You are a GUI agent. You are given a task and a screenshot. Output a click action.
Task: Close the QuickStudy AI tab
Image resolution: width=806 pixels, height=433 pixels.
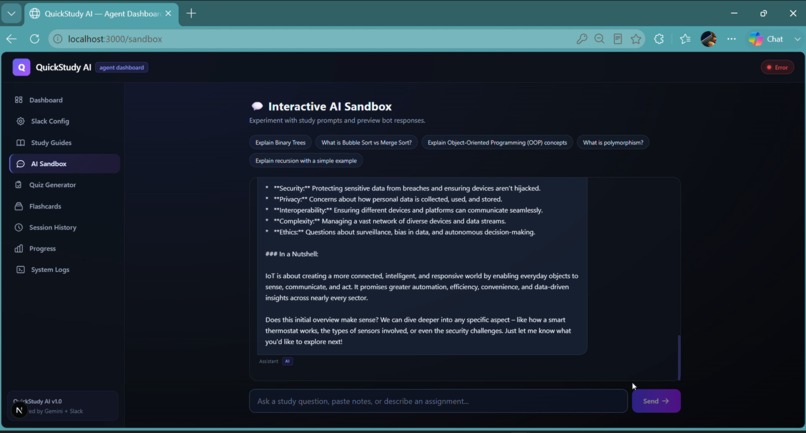point(168,13)
